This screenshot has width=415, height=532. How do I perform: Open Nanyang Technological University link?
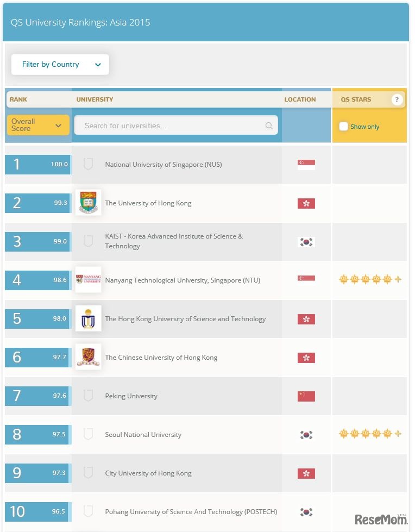pyautogui.click(x=183, y=280)
